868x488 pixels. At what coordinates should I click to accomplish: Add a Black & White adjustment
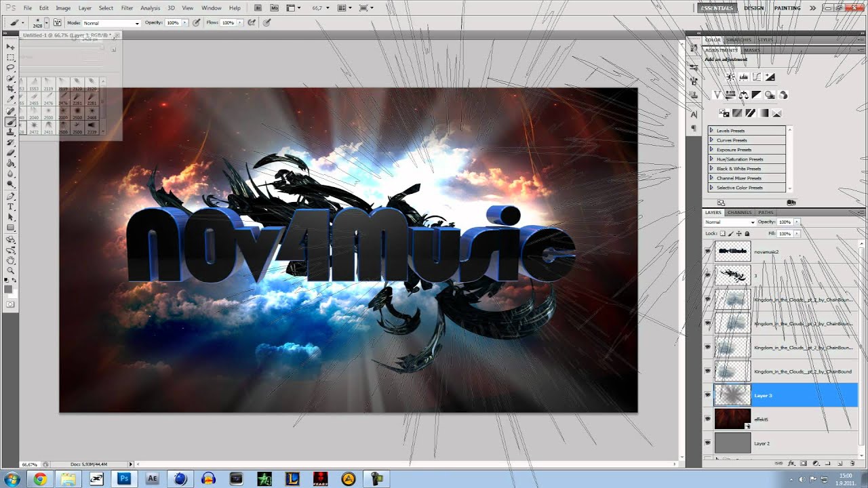point(756,95)
